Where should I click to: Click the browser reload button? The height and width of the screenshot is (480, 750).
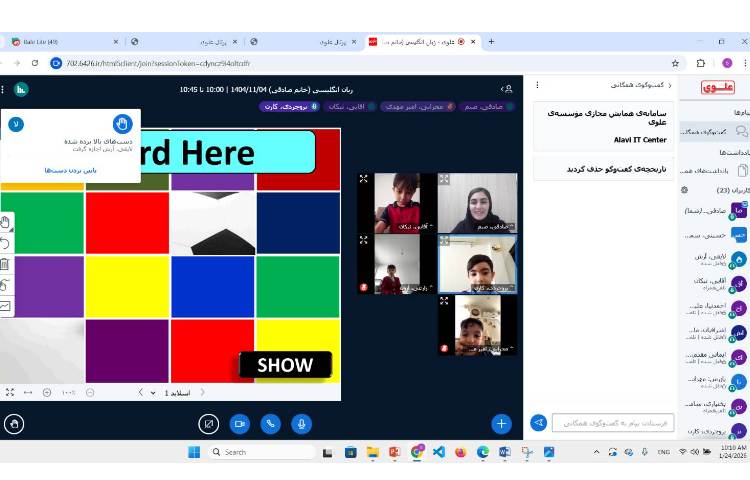[x=35, y=63]
